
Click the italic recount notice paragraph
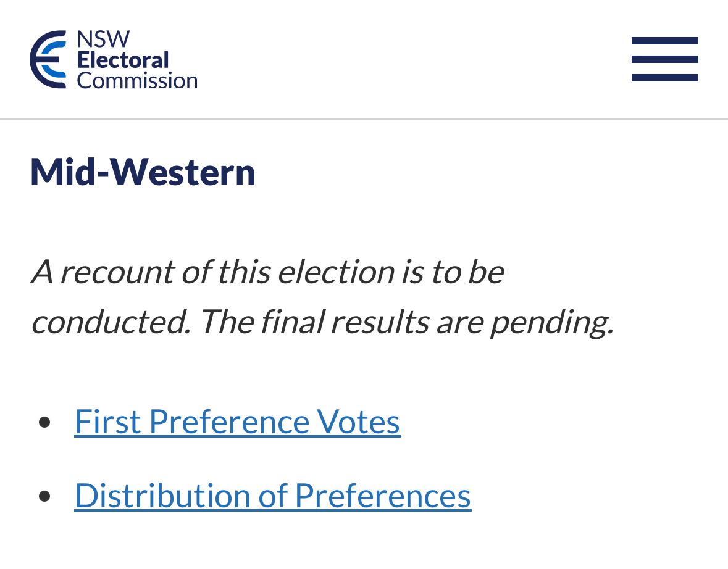tap(321, 296)
